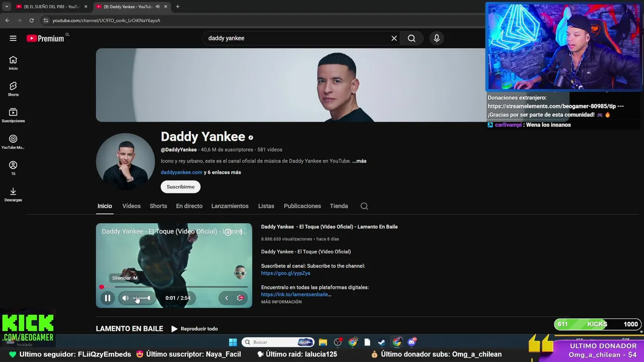Pause the El Toque video
This screenshot has width=644, height=362.
(x=107, y=298)
